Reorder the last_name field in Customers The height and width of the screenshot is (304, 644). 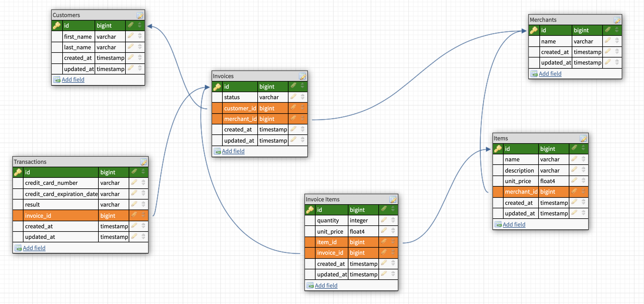140,47
